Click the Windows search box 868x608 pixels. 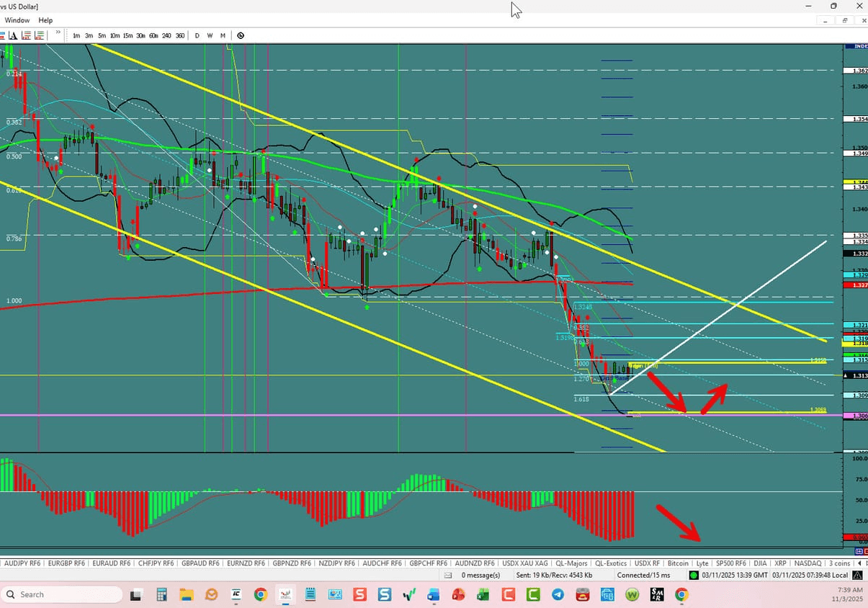(61, 594)
